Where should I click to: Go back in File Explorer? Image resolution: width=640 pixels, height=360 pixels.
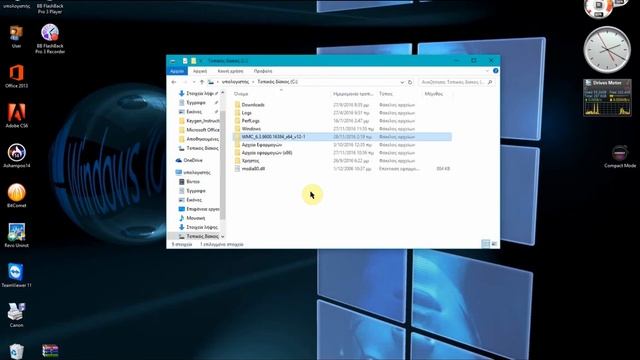coord(174,82)
